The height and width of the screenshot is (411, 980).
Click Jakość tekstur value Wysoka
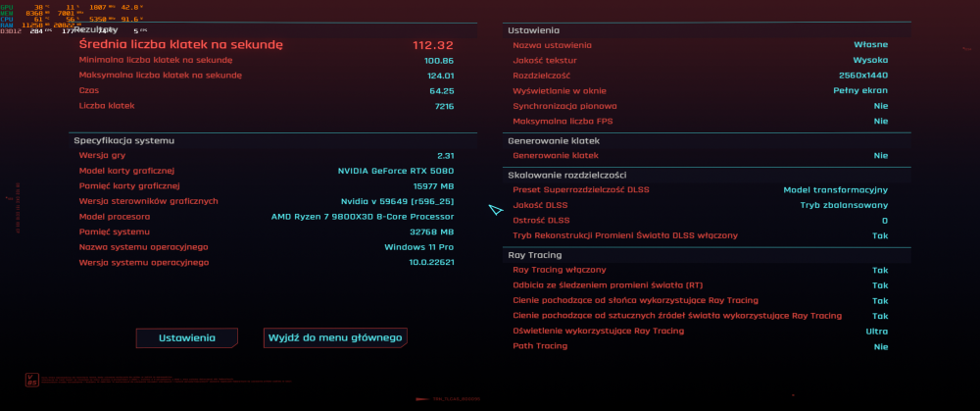tap(870, 61)
